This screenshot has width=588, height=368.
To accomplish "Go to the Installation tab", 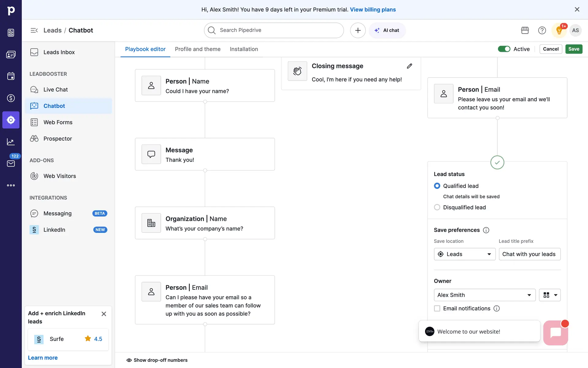I will (x=244, y=49).
